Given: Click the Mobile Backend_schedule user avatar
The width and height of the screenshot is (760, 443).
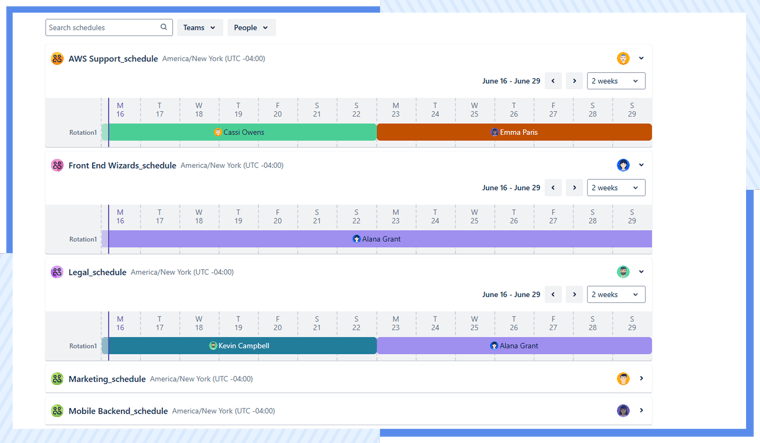Looking at the screenshot, I should pyautogui.click(x=623, y=411).
